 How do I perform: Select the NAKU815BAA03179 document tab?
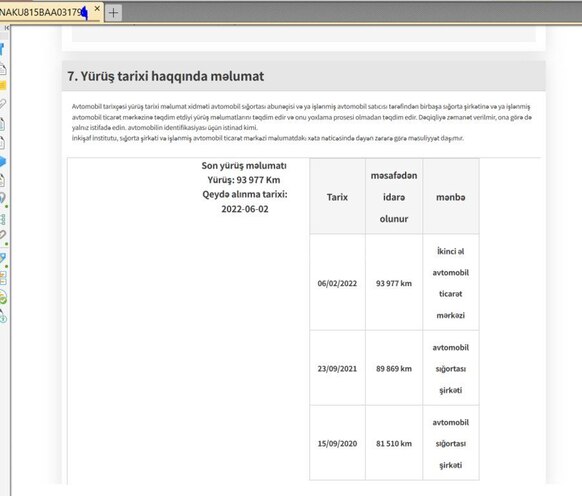click(51, 12)
